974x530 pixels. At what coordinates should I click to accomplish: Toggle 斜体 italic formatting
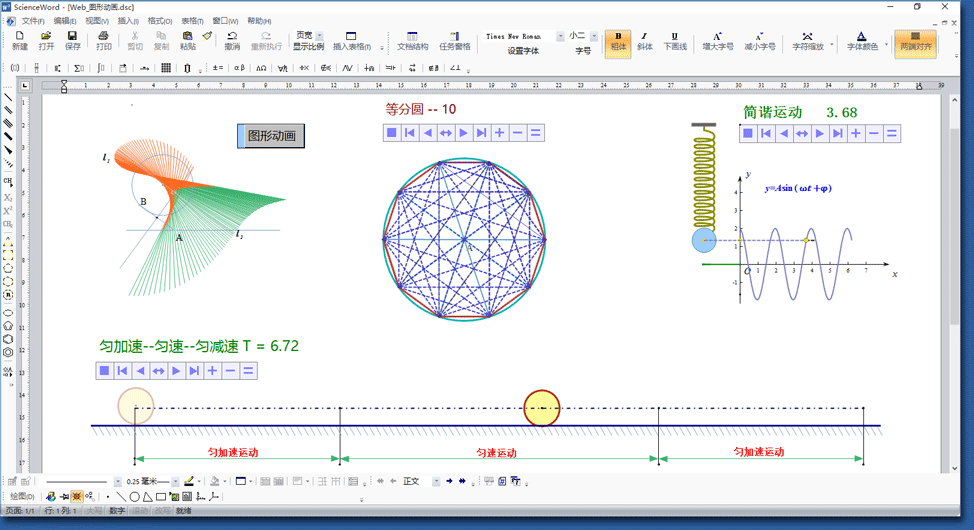[645, 40]
